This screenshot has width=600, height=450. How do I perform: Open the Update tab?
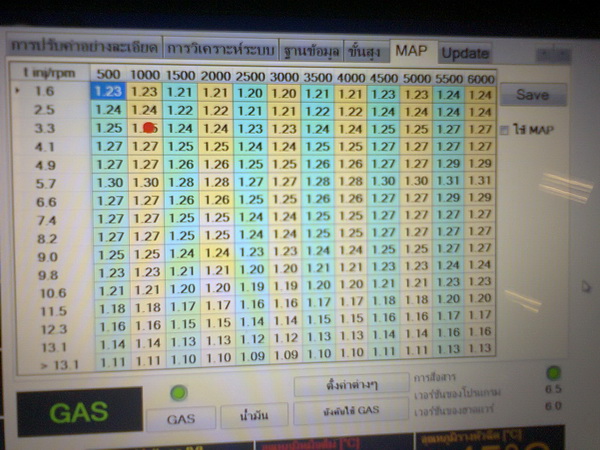click(465, 53)
